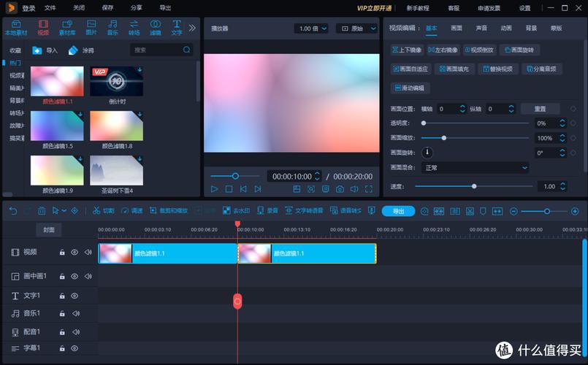Take a snapshot with the camera icon

[x=340, y=189]
